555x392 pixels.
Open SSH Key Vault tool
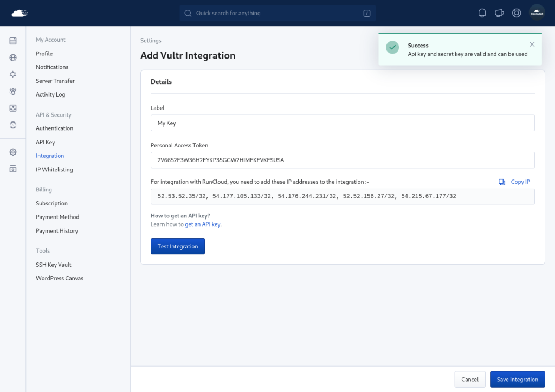point(54,265)
